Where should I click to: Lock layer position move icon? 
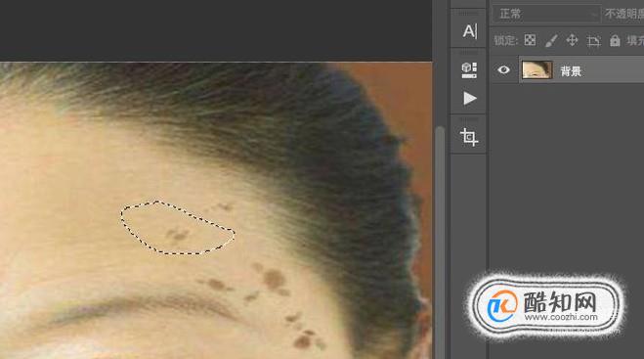[x=572, y=40]
